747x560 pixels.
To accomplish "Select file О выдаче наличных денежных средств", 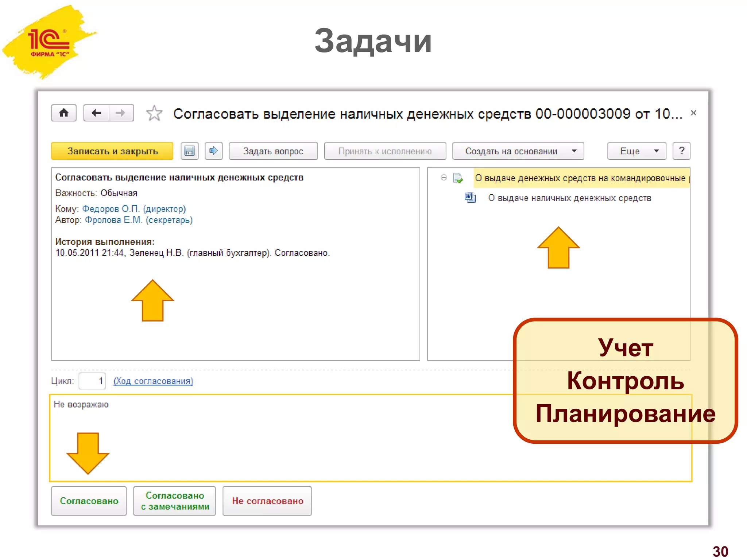I will 569,198.
